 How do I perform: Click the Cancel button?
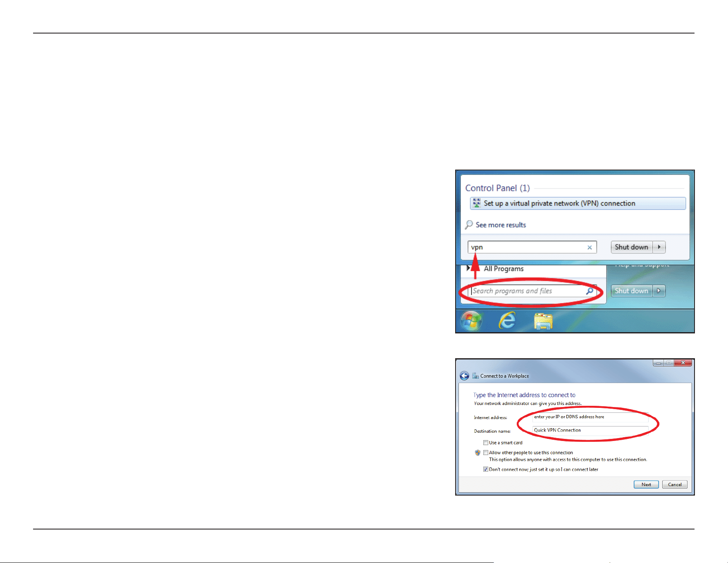[x=675, y=484]
